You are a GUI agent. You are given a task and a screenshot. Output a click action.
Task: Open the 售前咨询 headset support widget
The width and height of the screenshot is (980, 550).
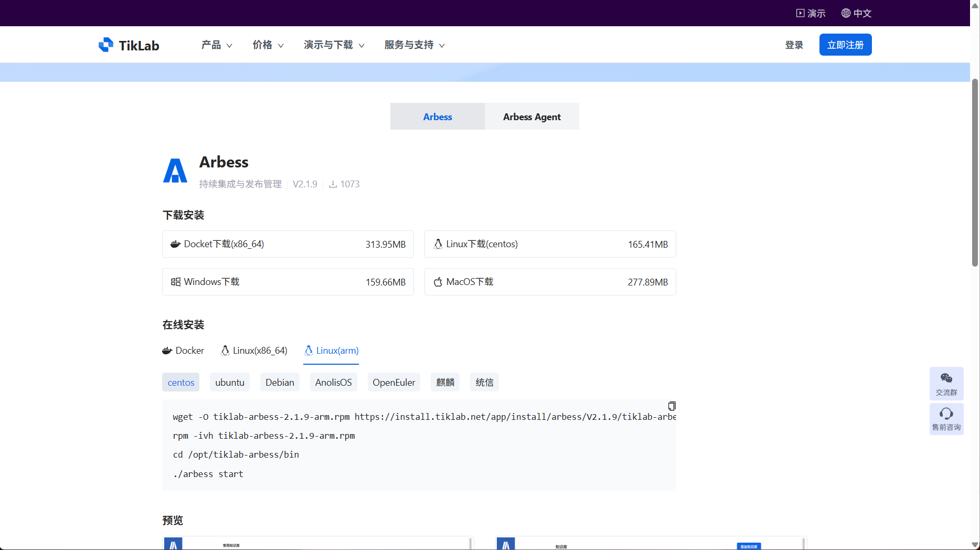pos(946,419)
